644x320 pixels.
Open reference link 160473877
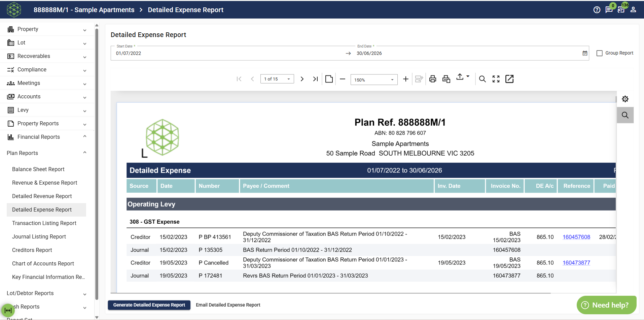[x=576, y=263]
